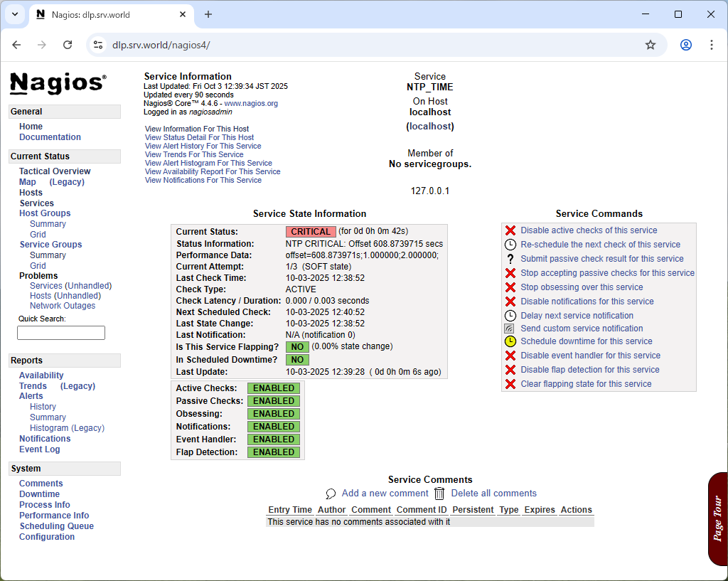Screen dimensions: 728x581
Task: Click red X icon beside Clear flapping state
Action: coord(510,384)
